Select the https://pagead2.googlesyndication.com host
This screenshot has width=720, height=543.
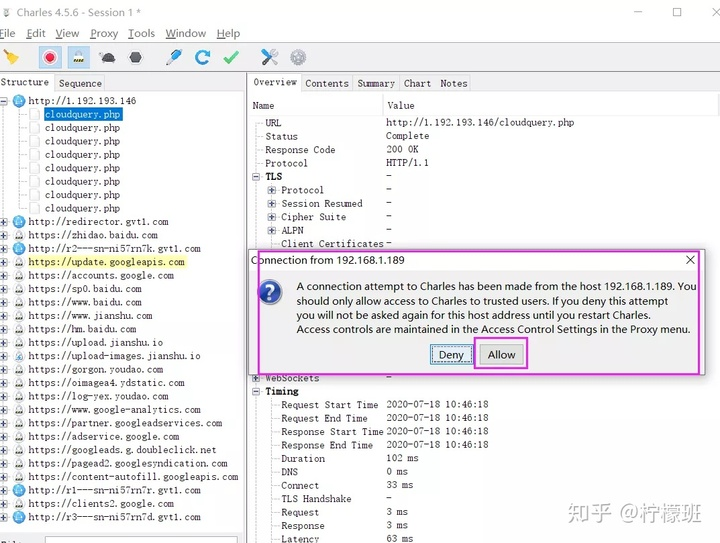pos(128,464)
